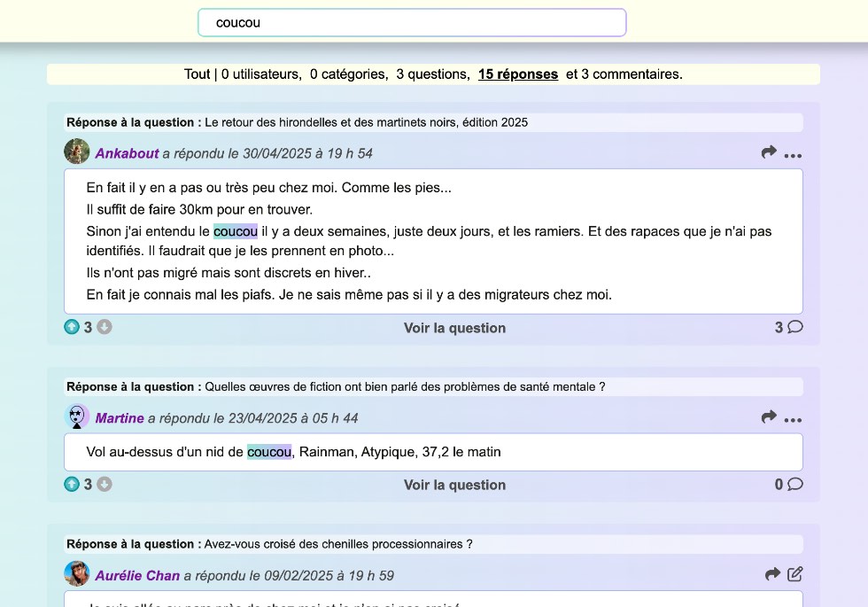Click the search field containing coucou
This screenshot has height=607, width=868.
412,23
